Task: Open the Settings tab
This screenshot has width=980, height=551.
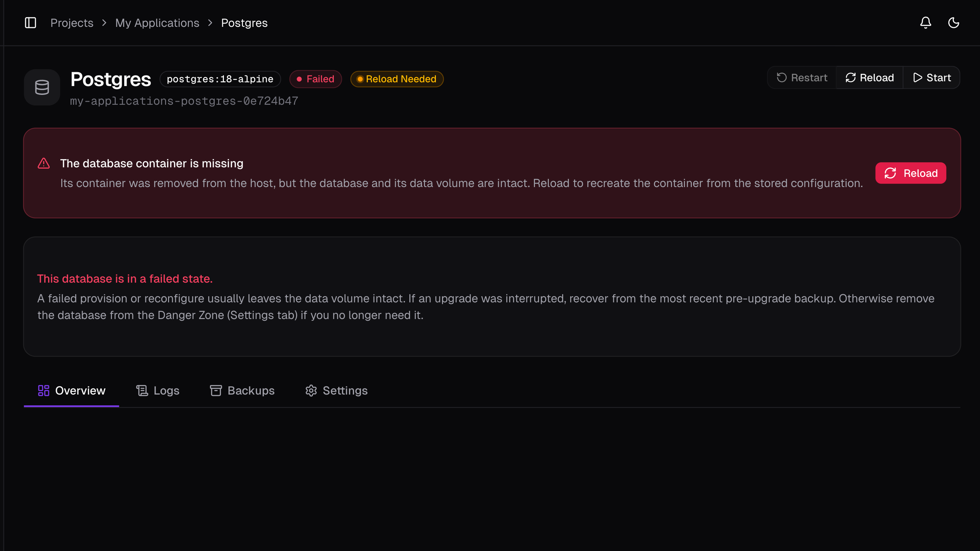Action: pos(337,390)
